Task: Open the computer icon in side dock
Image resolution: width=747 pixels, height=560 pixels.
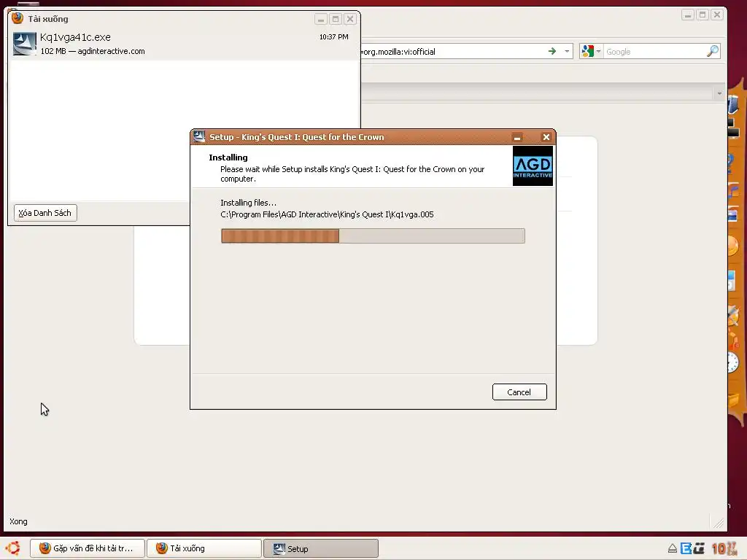Action: (733, 105)
